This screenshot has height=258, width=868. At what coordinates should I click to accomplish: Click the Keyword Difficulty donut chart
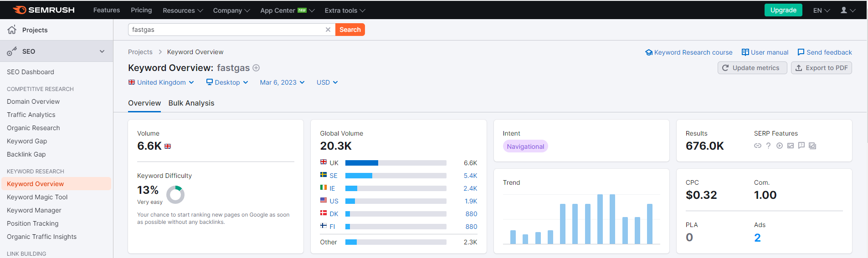coord(175,195)
